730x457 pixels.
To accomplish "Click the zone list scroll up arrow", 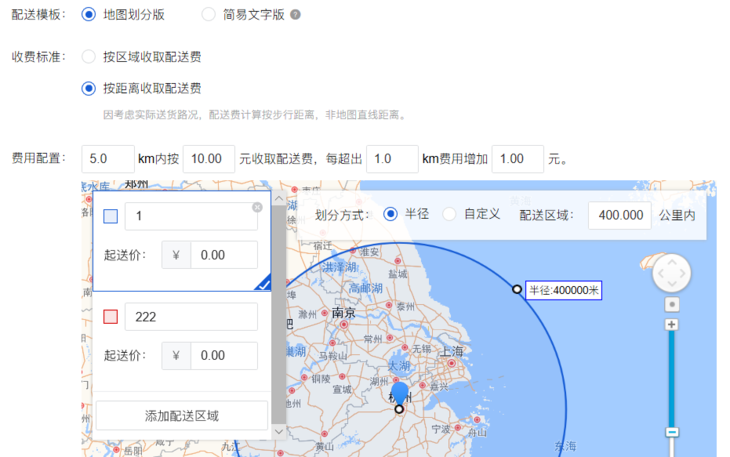I will [278, 199].
